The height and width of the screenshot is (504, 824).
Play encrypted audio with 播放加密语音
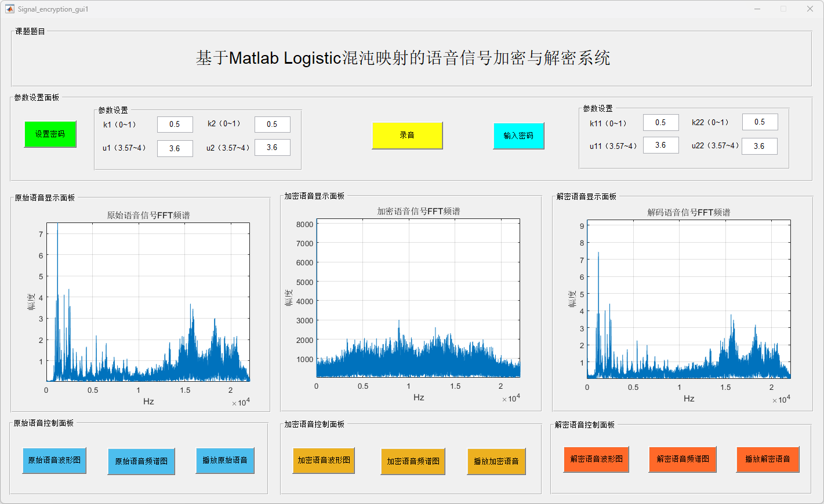pos(496,462)
